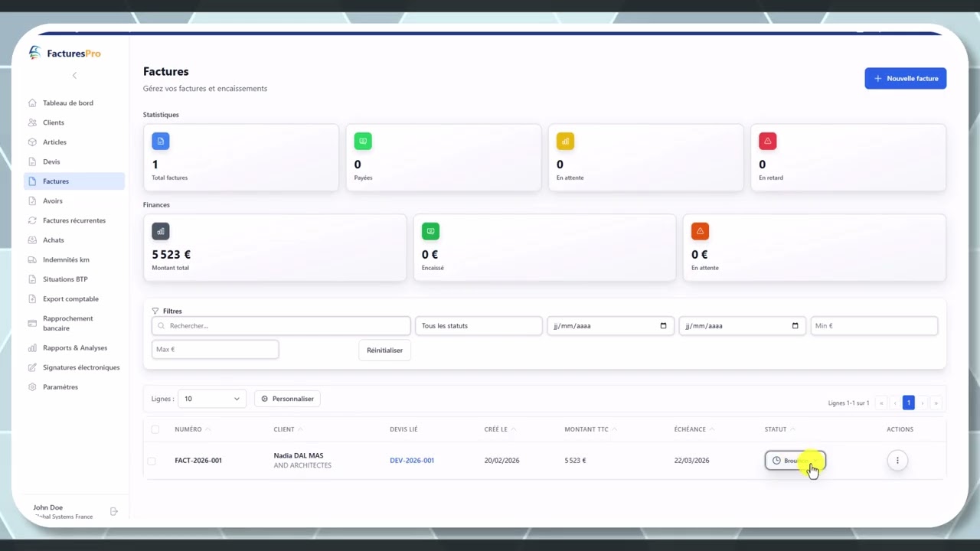Click the blue Total factures icon
980x551 pixels.
point(161,141)
